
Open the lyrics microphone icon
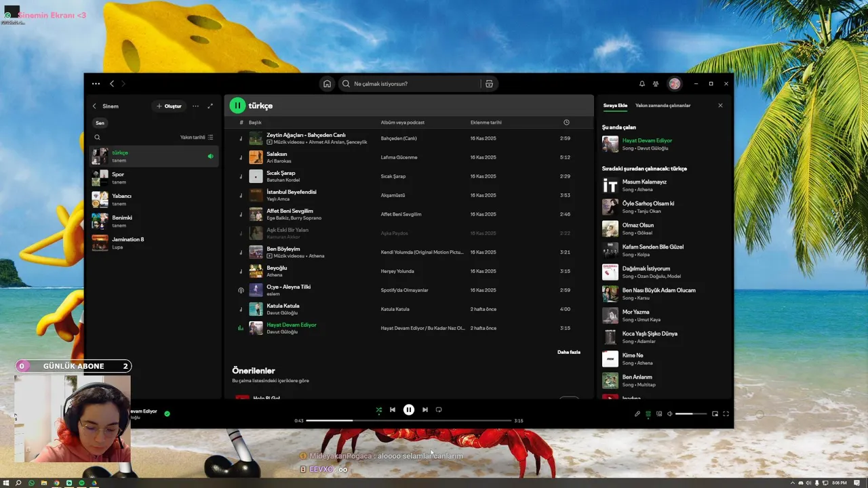[637, 413]
